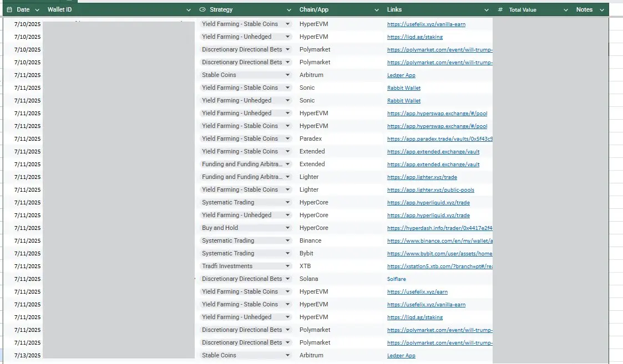
Task: Open the app.lighter.xyz/trade link
Action: click(422, 177)
